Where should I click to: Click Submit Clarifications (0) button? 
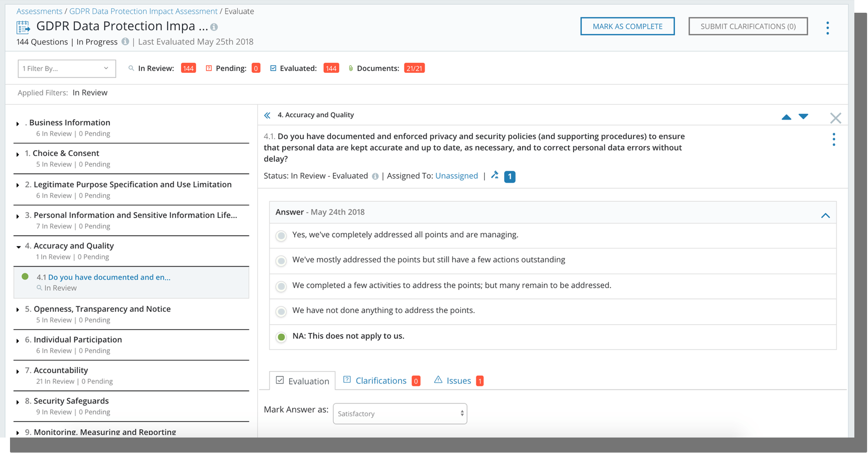[748, 26]
